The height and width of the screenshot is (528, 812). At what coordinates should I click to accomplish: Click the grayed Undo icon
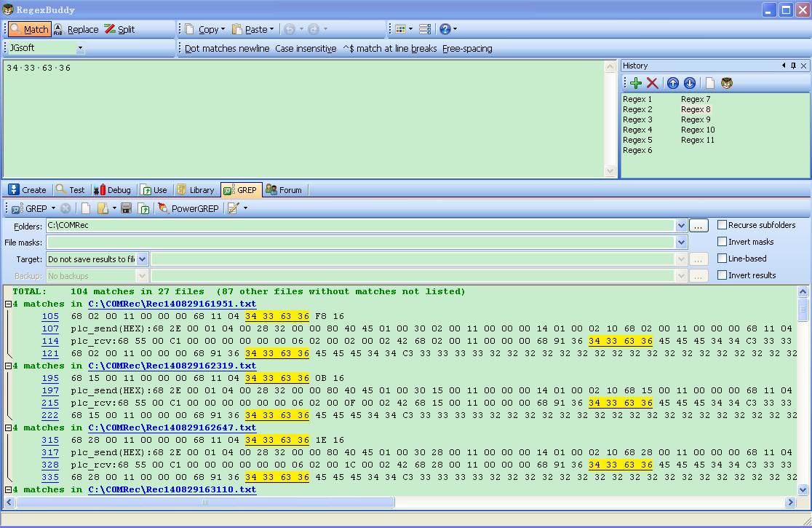coord(290,29)
